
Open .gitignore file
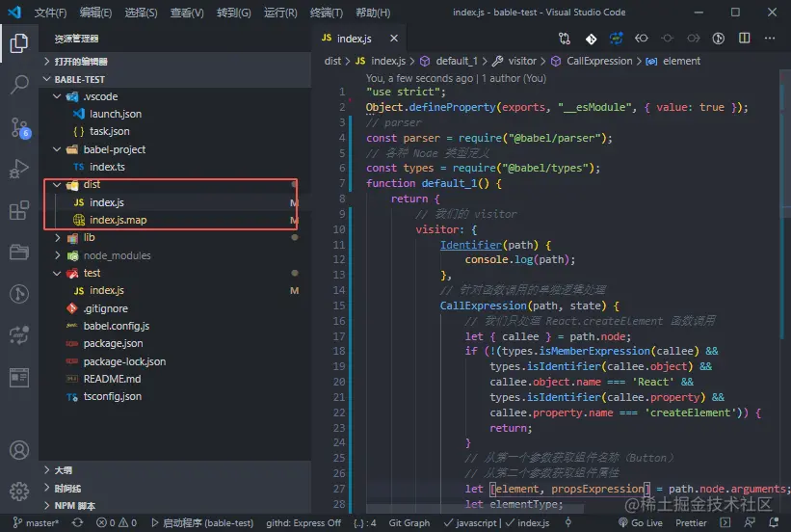click(105, 308)
